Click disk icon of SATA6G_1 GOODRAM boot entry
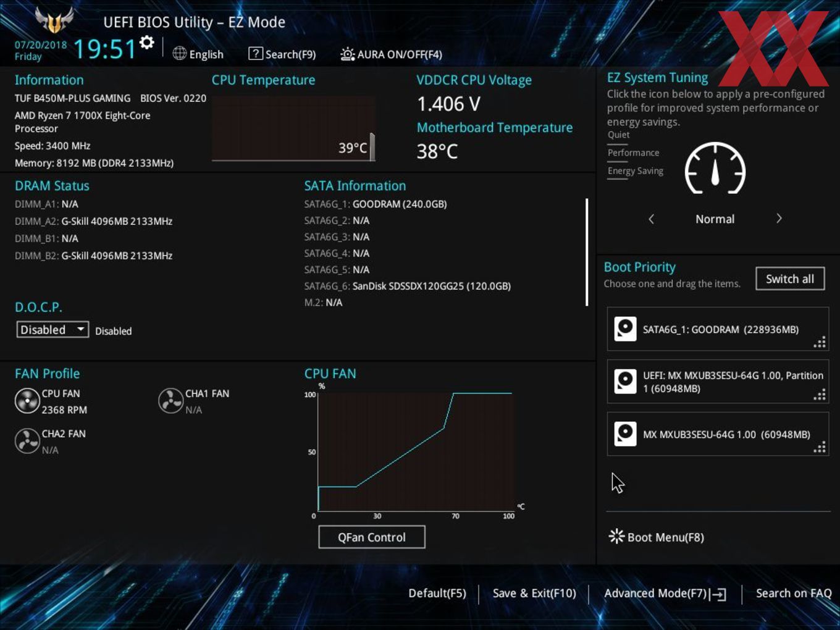Screen dimensions: 840x630 pyautogui.click(x=625, y=329)
